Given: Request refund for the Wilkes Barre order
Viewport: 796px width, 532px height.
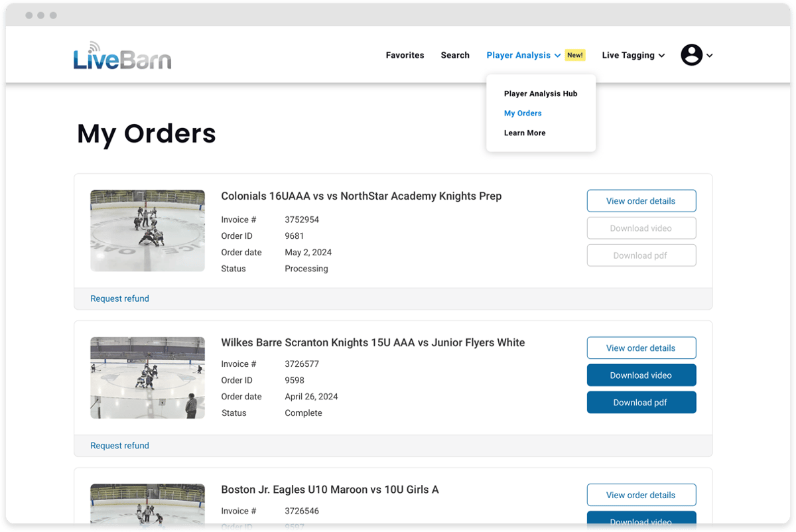Looking at the screenshot, I should coord(119,445).
